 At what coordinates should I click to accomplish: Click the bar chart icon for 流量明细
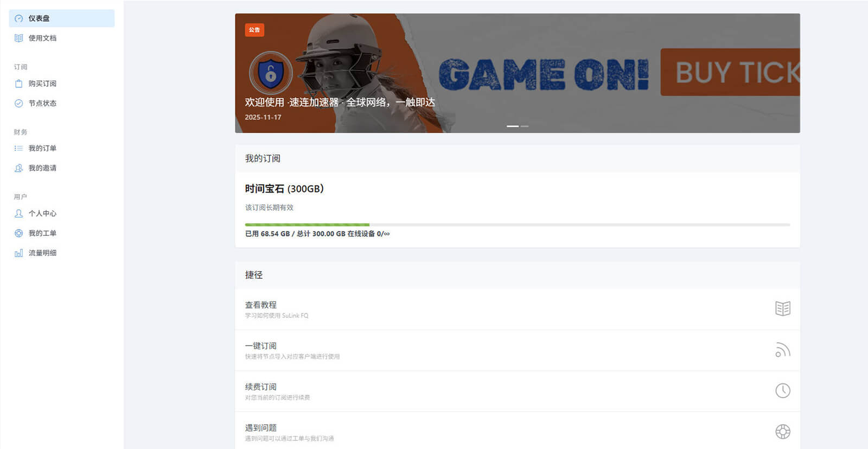coord(18,253)
